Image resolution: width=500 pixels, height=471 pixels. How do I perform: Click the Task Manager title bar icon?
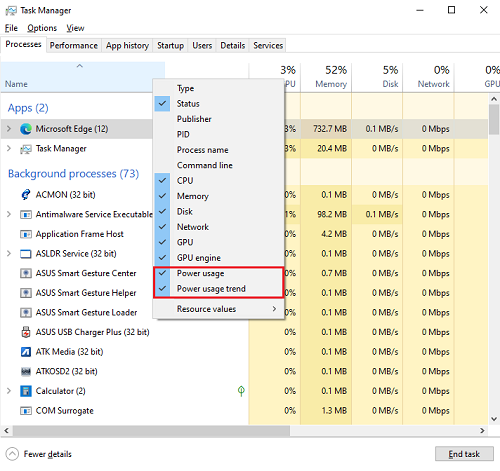[11, 11]
